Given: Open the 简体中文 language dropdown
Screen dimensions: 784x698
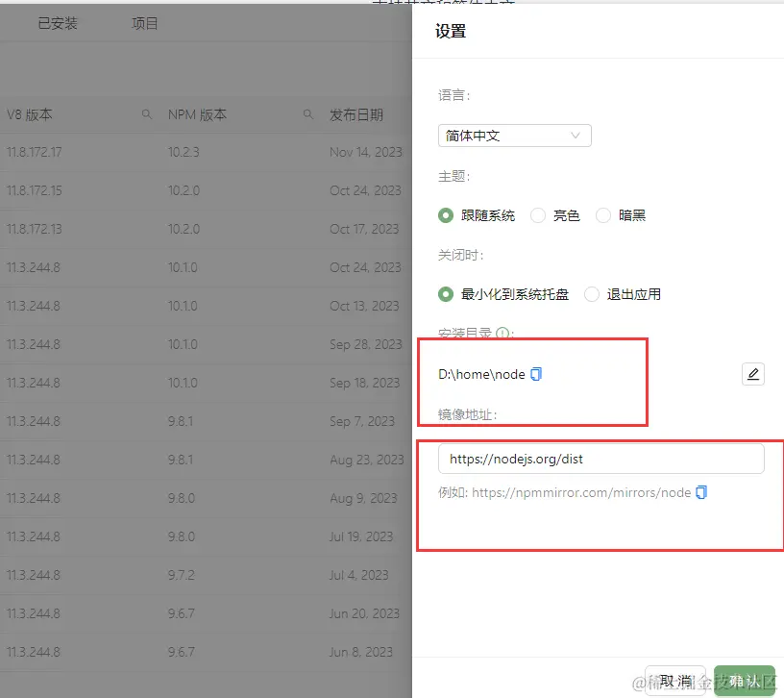Looking at the screenshot, I should coord(515,136).
